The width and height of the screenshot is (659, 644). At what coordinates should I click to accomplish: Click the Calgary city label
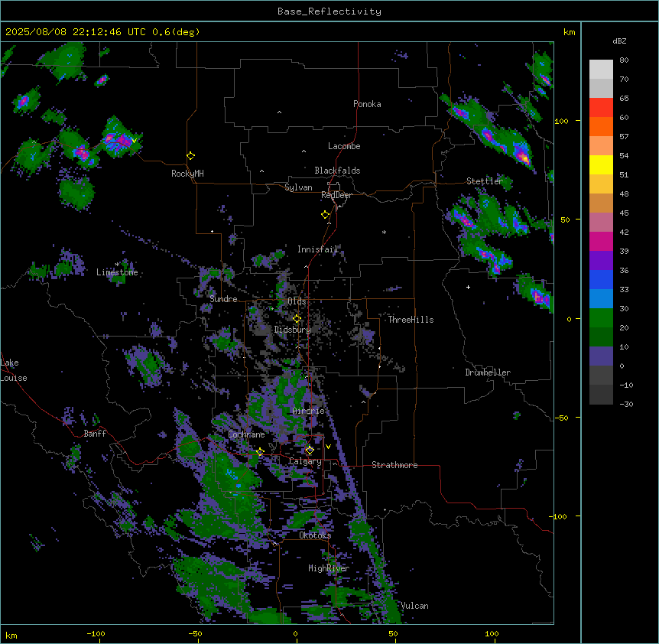(305, 461)
